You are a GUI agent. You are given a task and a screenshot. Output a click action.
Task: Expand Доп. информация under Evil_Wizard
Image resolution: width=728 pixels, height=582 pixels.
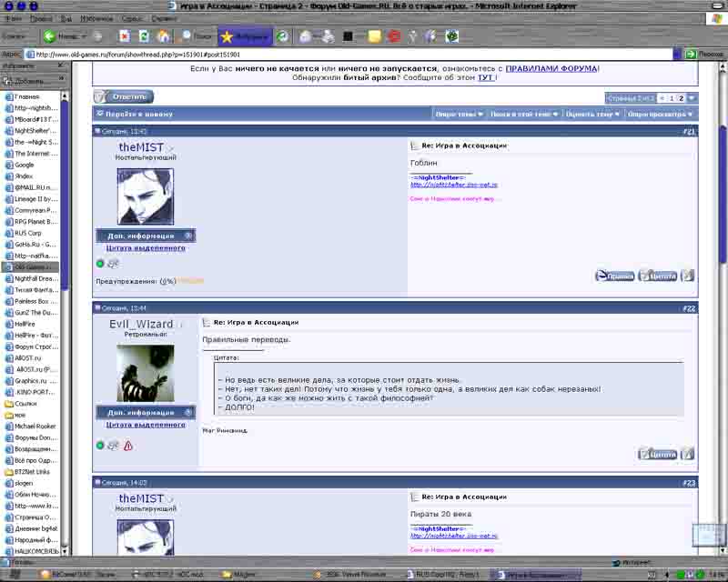pos(146,412)
